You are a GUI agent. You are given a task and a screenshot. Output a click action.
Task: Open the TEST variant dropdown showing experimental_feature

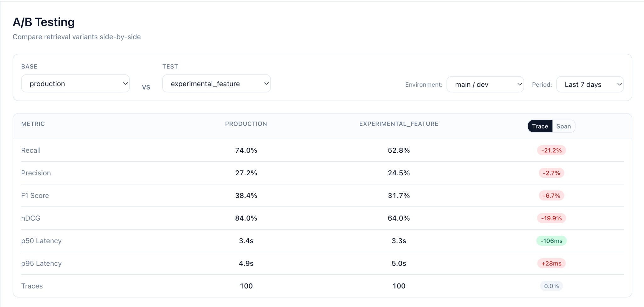(216, 83)
